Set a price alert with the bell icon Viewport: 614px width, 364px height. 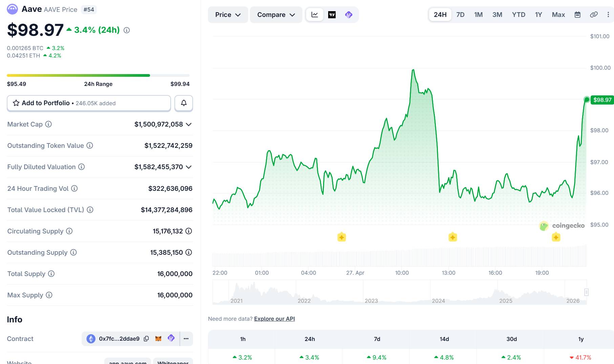(183, 103)
